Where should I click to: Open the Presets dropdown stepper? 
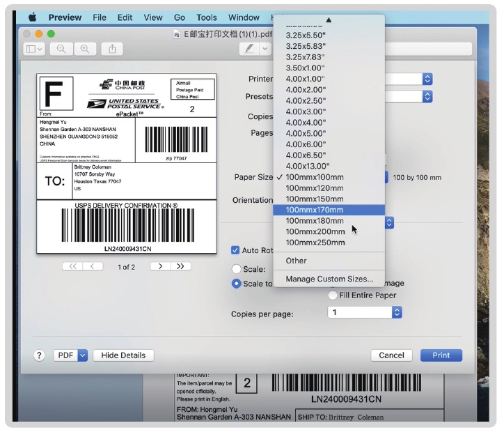tap(427, 96)
